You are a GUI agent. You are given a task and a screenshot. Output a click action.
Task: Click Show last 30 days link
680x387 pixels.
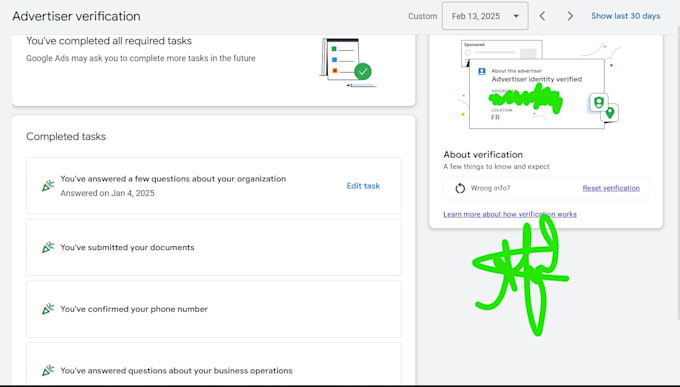(625, 16)
